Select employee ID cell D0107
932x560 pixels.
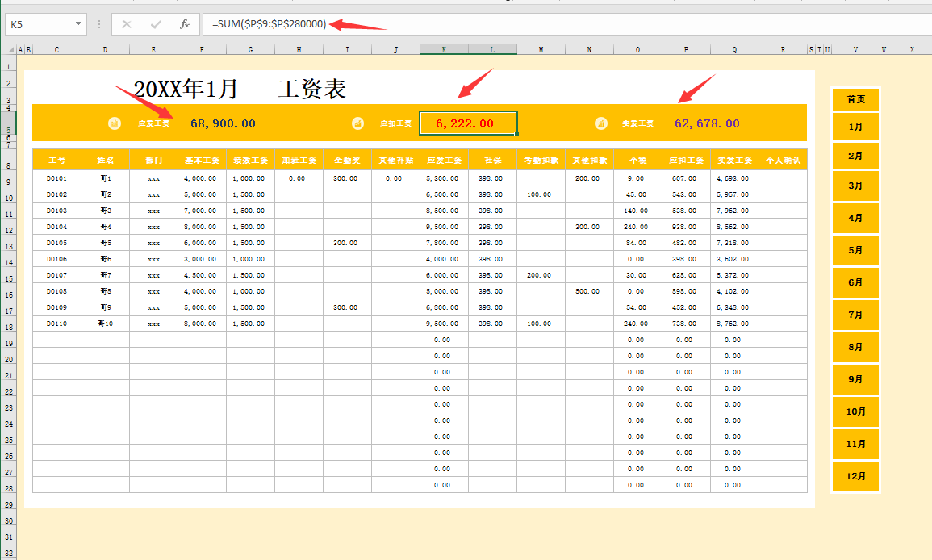57,275
